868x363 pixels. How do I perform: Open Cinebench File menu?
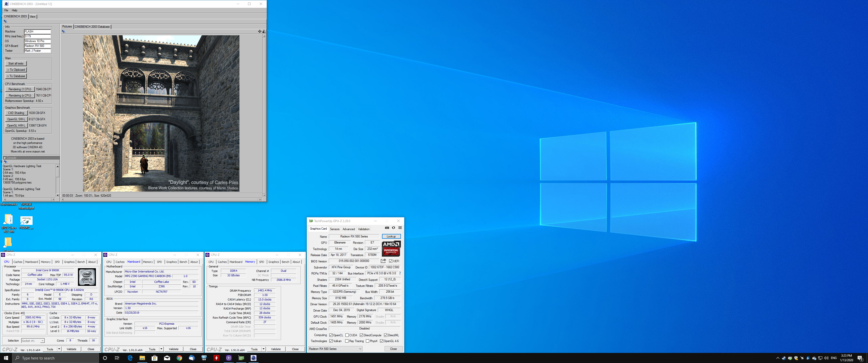click(6, 10)
